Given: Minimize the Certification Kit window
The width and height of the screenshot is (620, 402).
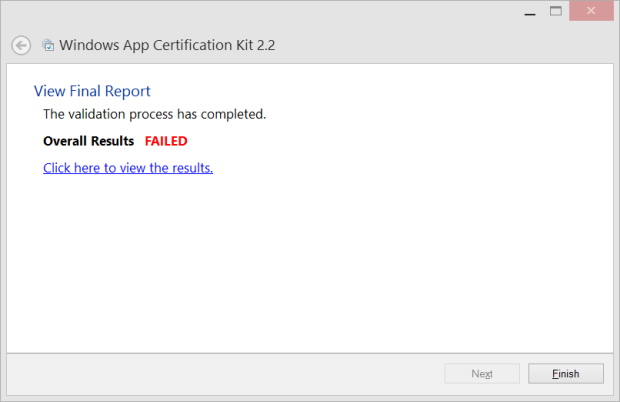Looking at the screenshot, I should tap(530, 11).
